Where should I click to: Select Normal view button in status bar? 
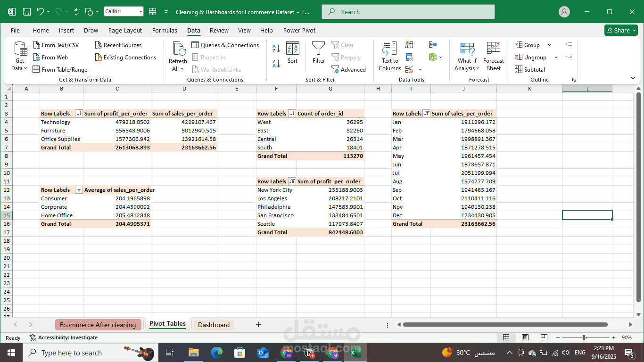(506, 337)
